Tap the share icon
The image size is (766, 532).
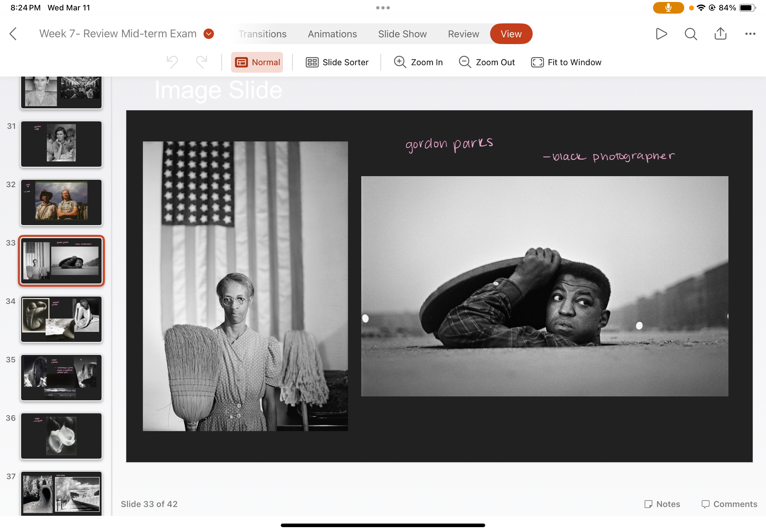720,34
